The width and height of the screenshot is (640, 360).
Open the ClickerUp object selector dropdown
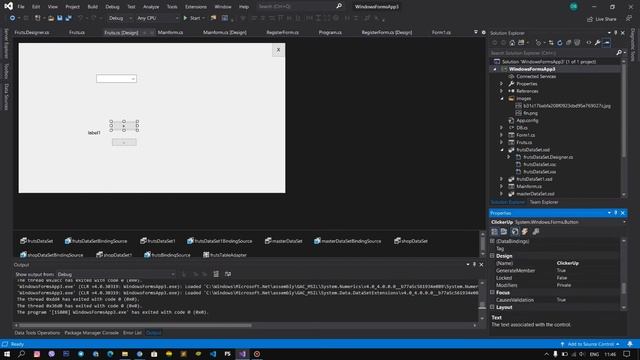624,222
